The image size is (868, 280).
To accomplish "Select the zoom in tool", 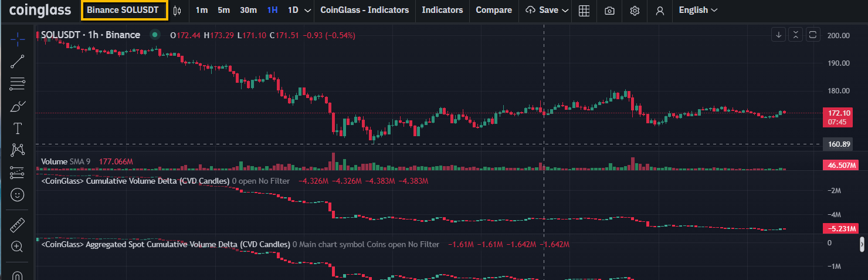I will point(18,247).
